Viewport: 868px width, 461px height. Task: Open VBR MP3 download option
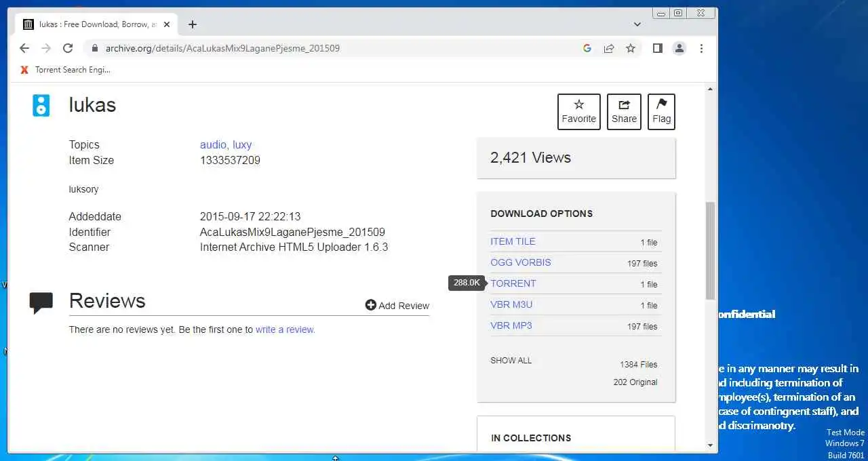pos(511,325)
